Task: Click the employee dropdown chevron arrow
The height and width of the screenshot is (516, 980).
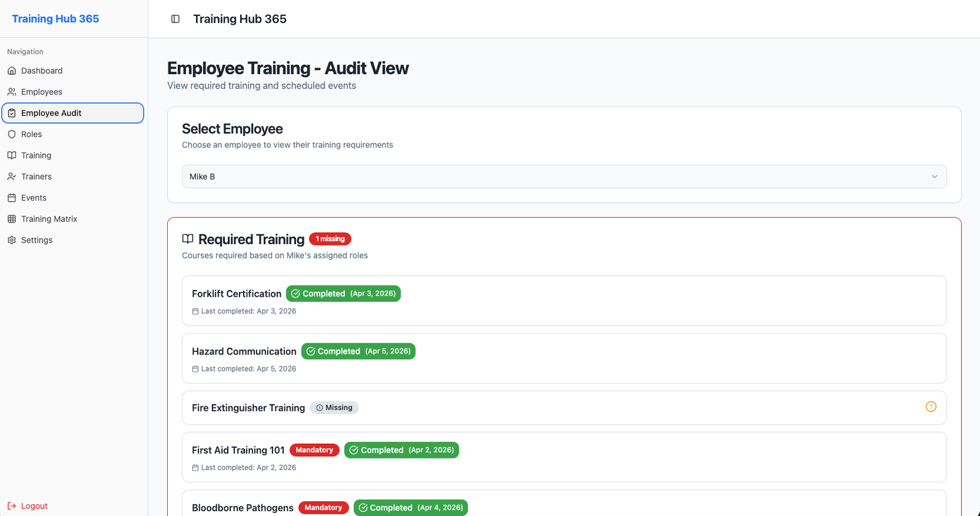Action: pos(935,176)
